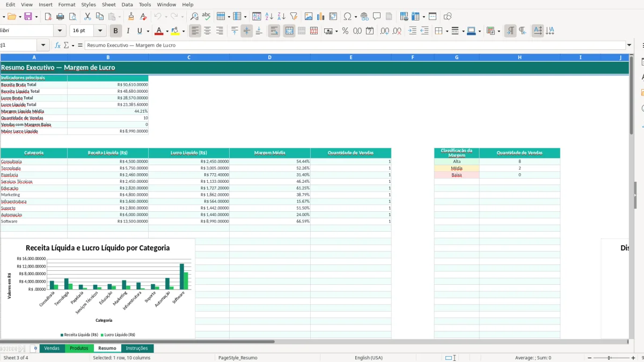Screen dimensions: 644x362
Task: Toggle wrap text
Action: point(274,31)
